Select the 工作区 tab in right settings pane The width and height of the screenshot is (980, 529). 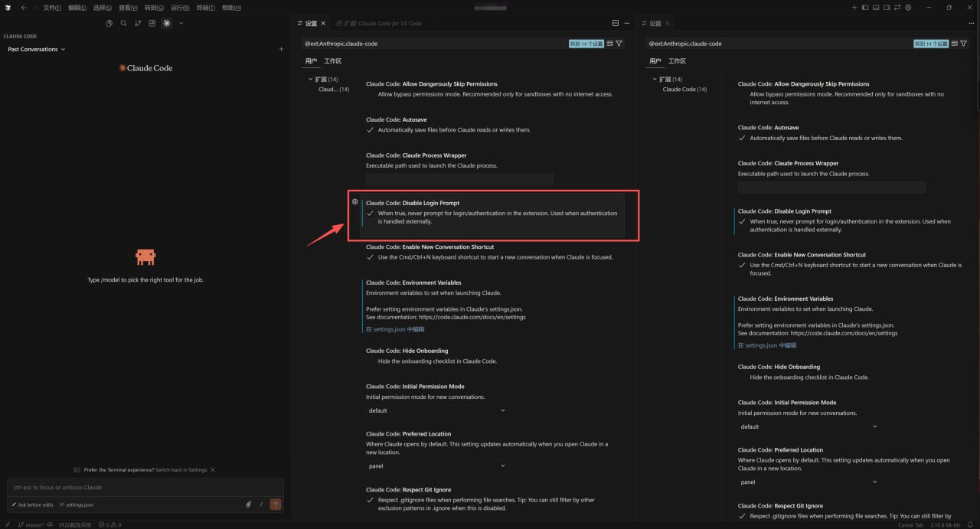click(x=677, y=60)
